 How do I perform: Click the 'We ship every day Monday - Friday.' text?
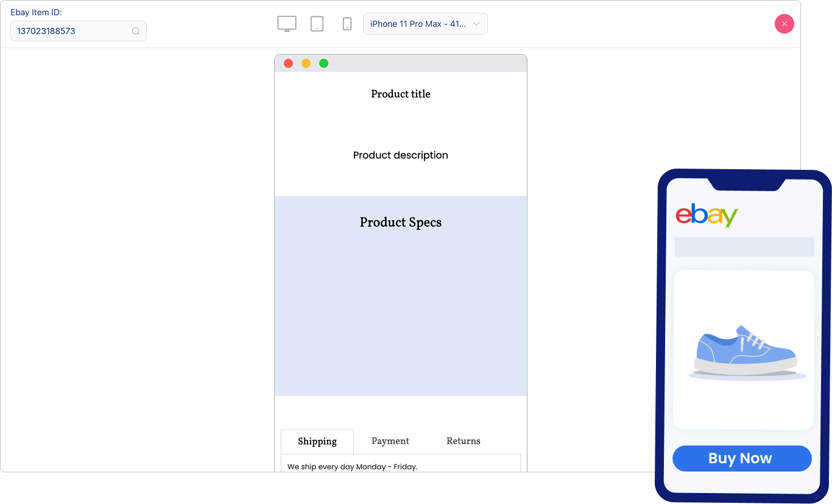pyautogui.click(x=353, y=467)
